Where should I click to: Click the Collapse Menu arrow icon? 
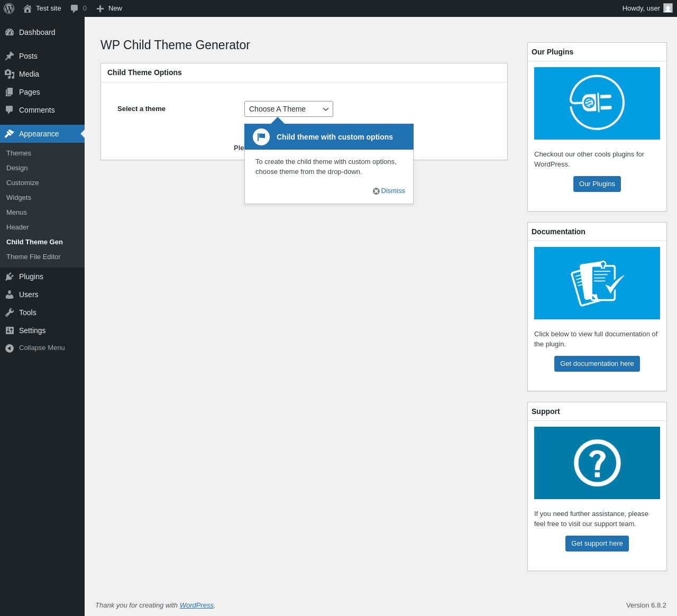(x=10, y=348)
